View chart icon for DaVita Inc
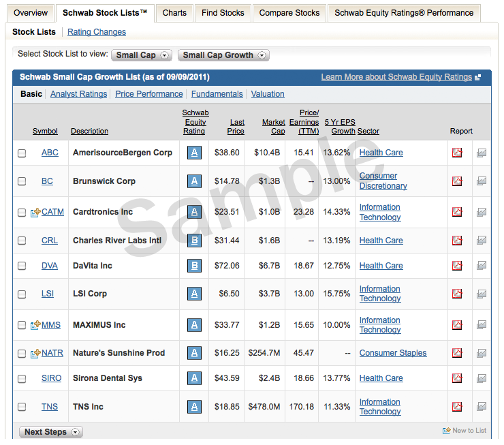Image resolution: width=504 pixels, height=445 pixels. click(x=481, y=266)
